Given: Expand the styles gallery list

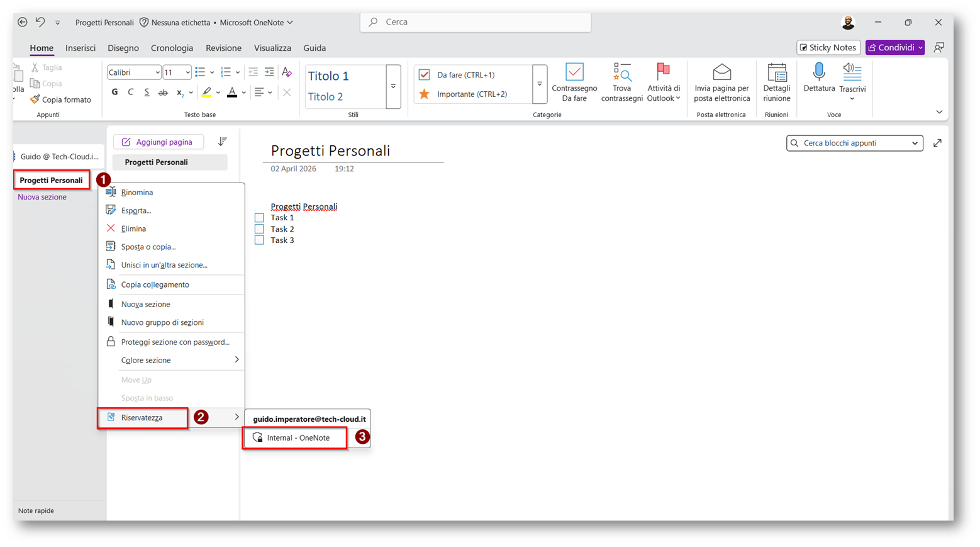Looking at the screenshot, I should coord(393,86).
